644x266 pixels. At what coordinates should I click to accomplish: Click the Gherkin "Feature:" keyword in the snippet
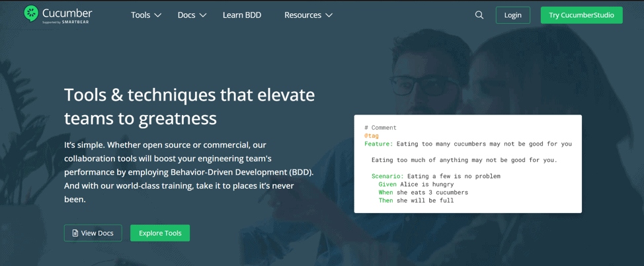point(378,144)
